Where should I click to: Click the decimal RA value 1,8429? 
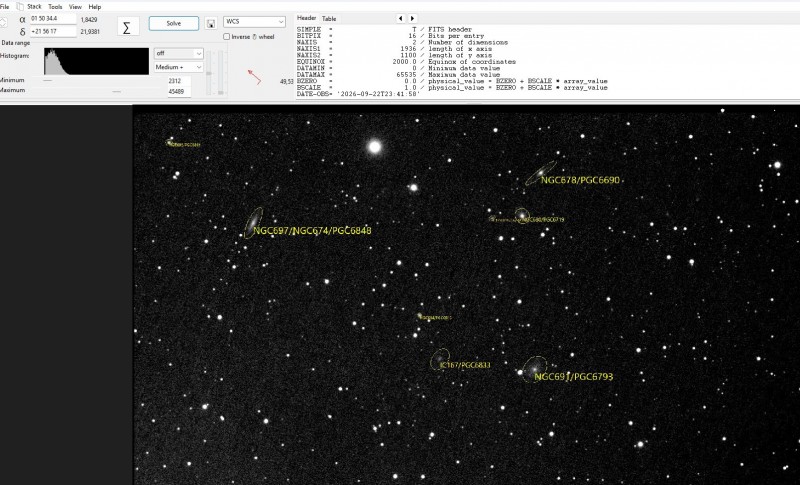pos(89,19)
